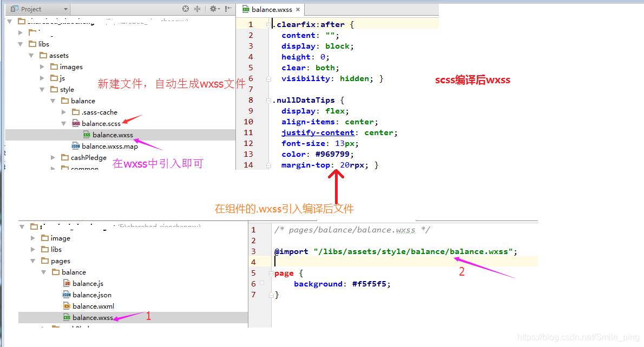This screenshot has width=644, height=347.
Task: Click the js folder icon
Action: click(54, 78)
